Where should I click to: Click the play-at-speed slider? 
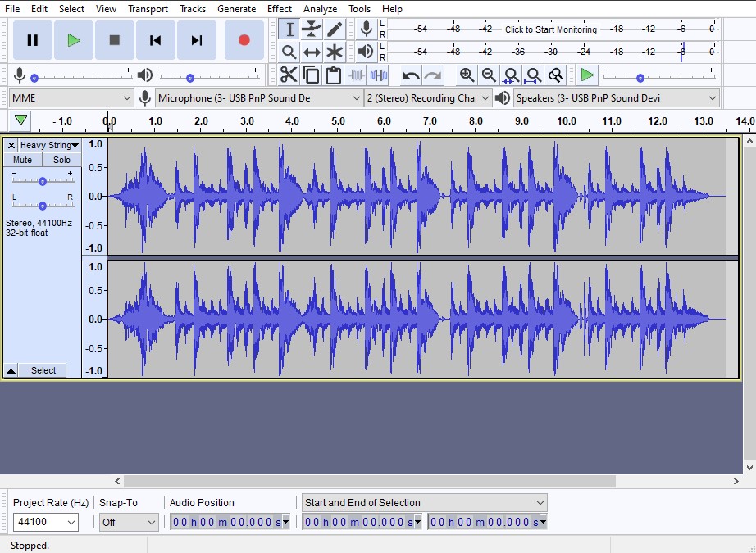point(658,77)
